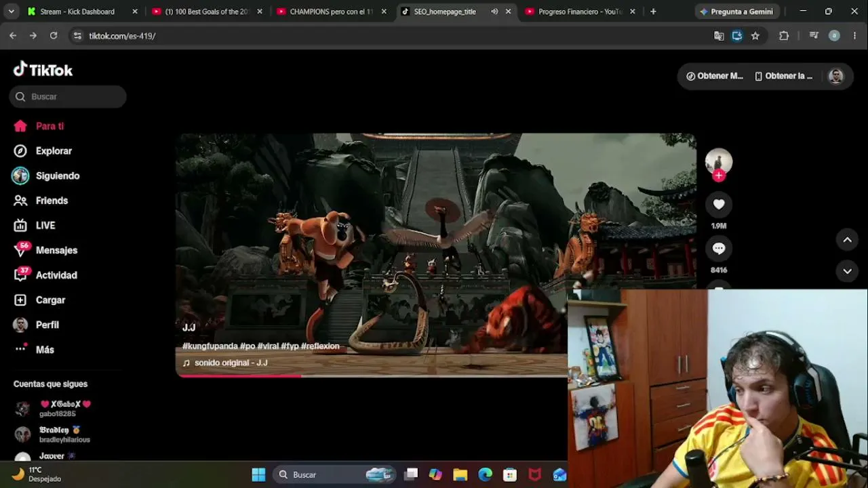Close the SEO_homepage_title tab
The image size is (868, 488).
[x=508, y=12]
